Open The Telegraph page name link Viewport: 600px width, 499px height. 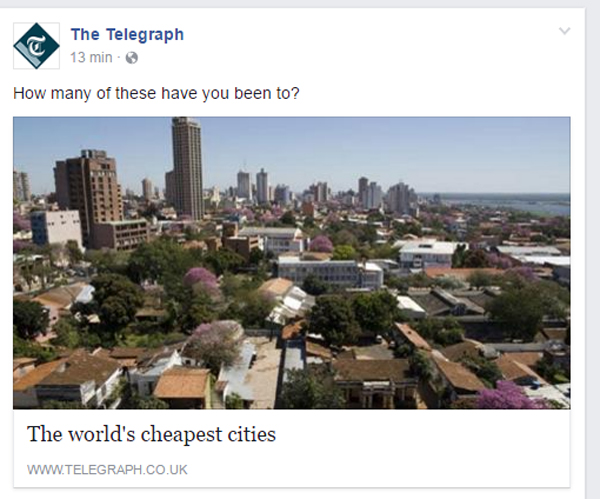pos(127,34)
